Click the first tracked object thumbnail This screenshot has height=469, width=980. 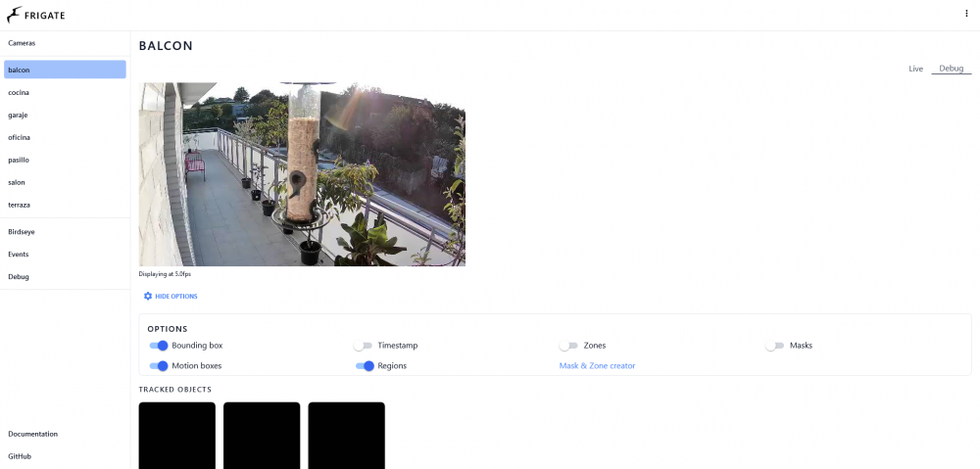pos(176,436)
